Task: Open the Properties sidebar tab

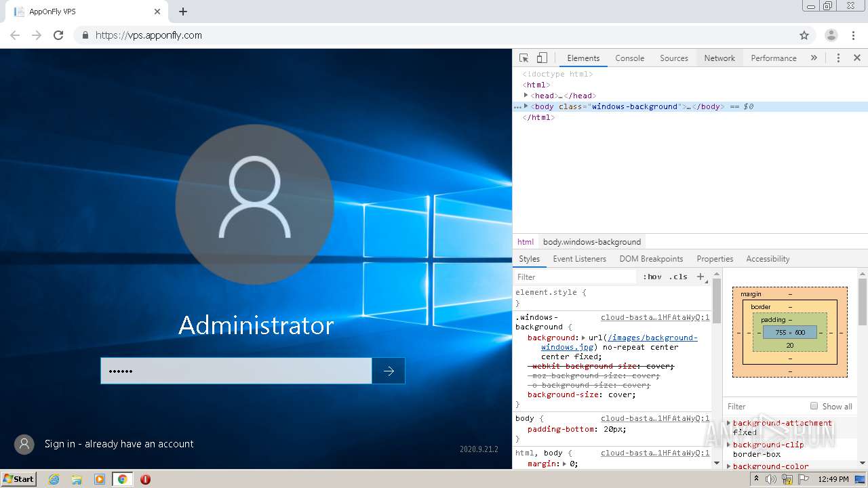Action: 715,259
